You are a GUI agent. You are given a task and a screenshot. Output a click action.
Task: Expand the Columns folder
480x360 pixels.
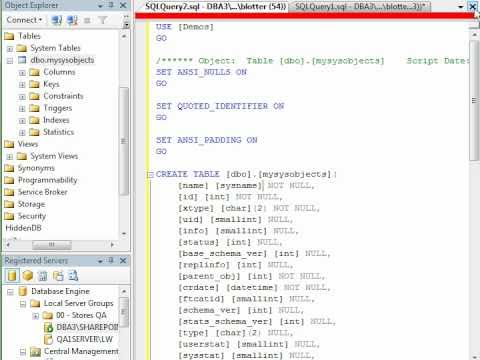(22, 73)
